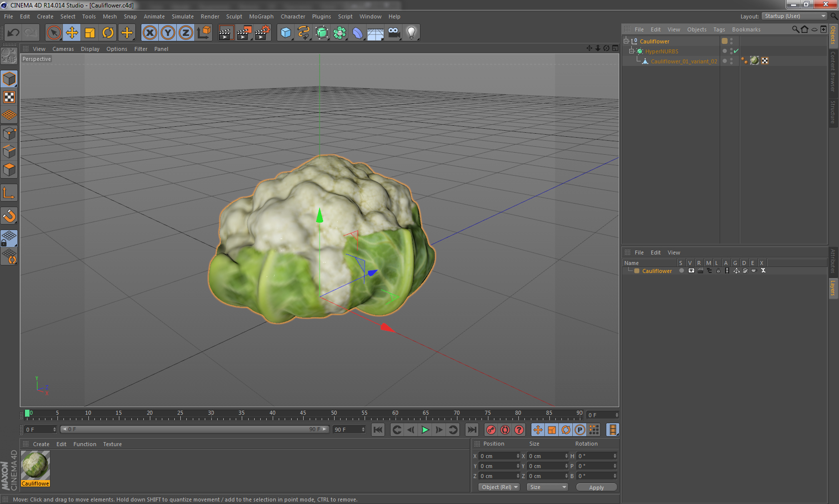The height and width of the screenshot is (504, 839).
Task: Open the Object Manager Tags menu
Action: [x=719, y=29]
